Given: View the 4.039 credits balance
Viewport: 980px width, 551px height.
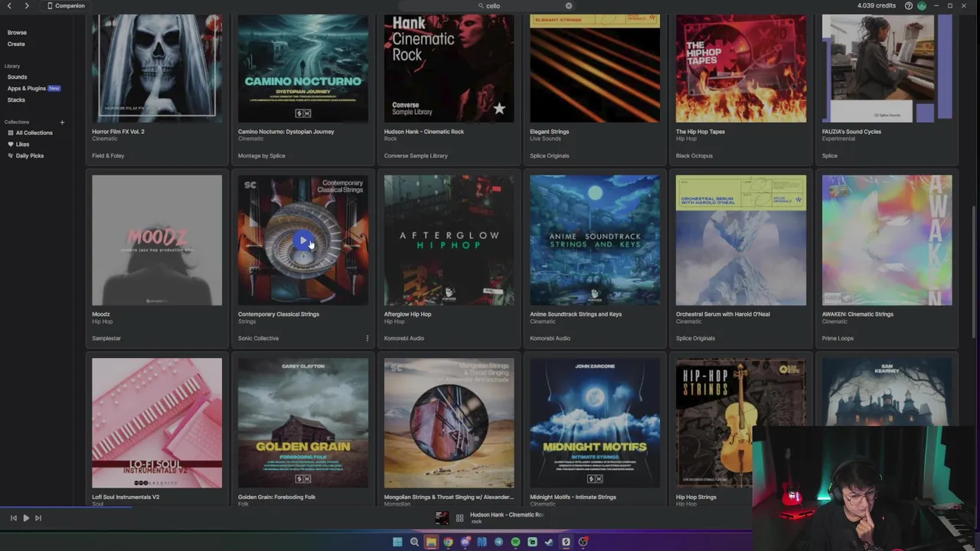Looking at the screenshot, I should 877,5.
